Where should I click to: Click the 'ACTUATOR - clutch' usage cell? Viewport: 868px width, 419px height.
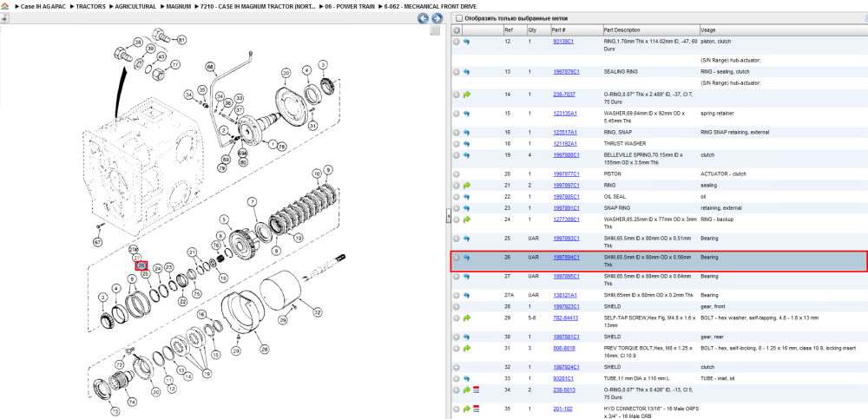coord(722,173)
